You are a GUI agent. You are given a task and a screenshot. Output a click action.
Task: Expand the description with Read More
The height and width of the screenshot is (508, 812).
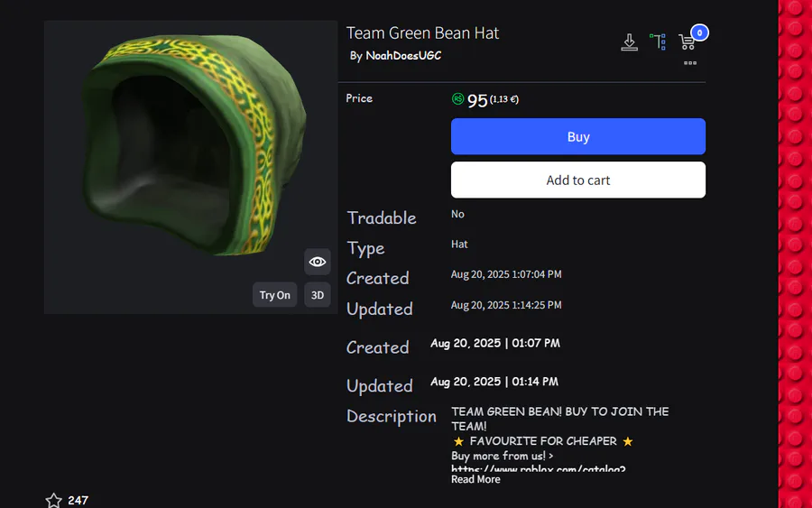click(475, 479)
